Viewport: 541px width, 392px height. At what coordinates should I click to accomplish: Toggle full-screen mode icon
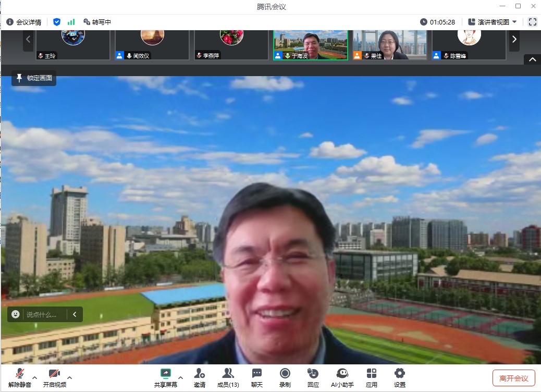point(532,22)
